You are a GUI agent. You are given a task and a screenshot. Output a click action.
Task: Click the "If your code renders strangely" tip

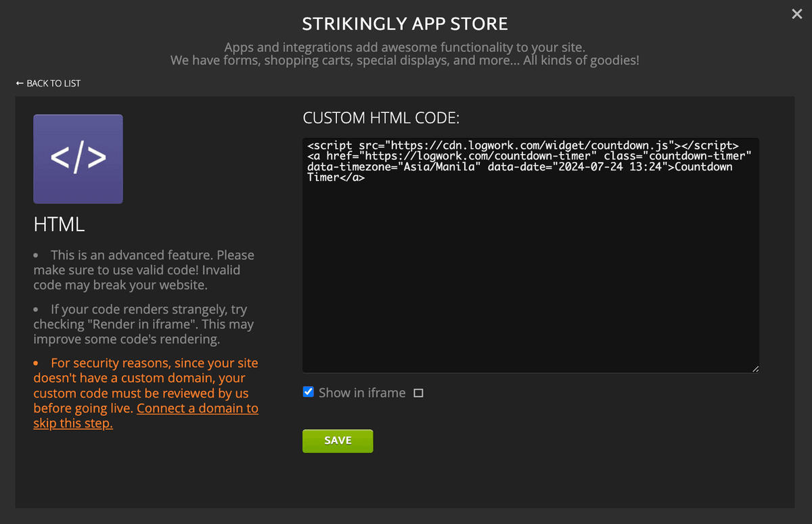point(143,325)
